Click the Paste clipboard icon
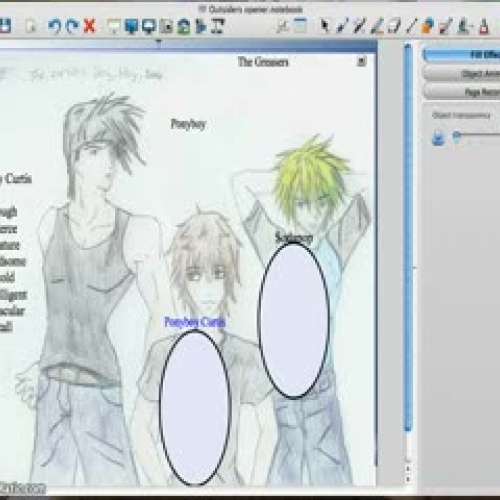The width and height of the screenshot is (500, 500). (x=31, y=26)
